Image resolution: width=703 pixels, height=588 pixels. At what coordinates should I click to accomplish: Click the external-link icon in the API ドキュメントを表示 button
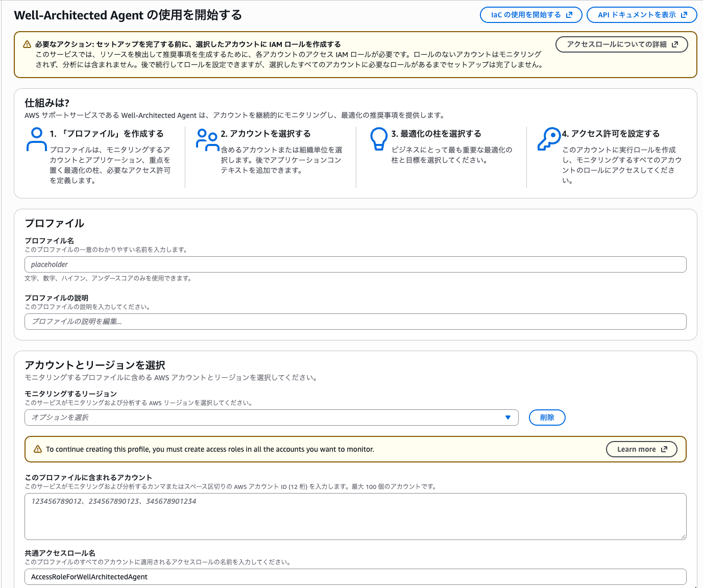[684, 15]
